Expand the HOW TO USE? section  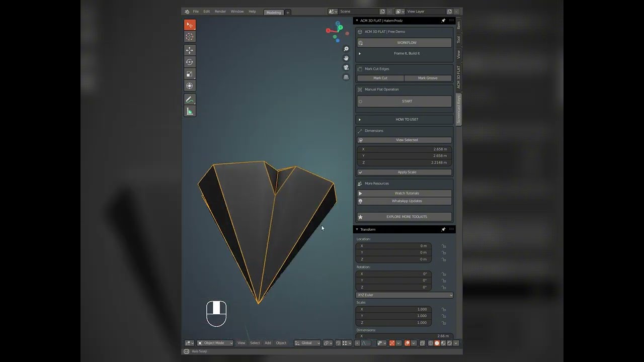[360, 120]
